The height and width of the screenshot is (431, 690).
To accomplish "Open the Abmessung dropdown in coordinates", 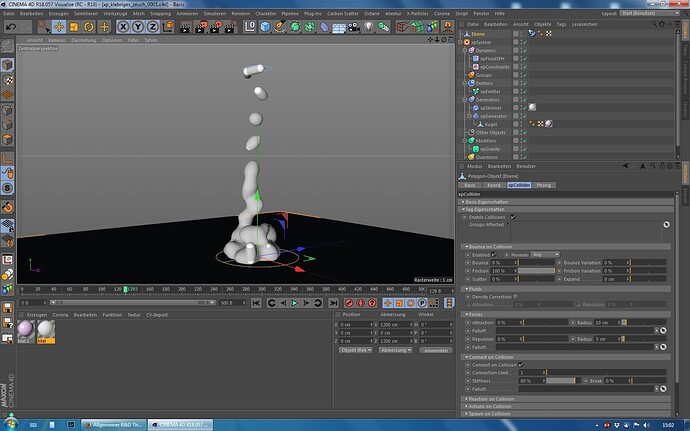I will point(396,350).
